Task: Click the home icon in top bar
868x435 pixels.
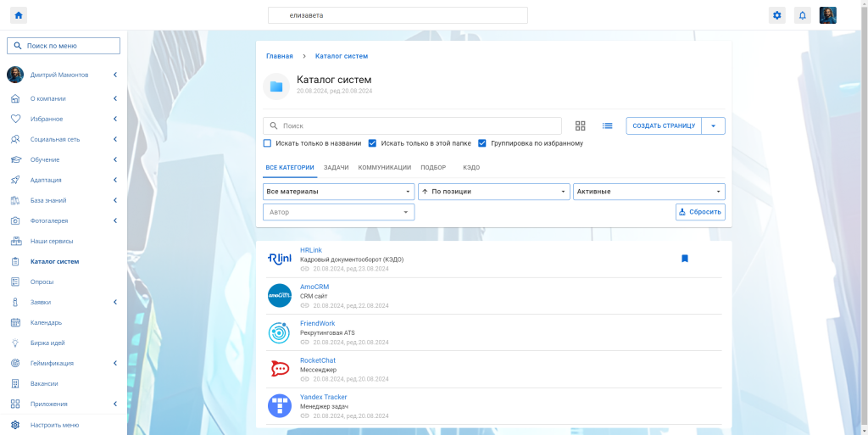Action: 19,15
